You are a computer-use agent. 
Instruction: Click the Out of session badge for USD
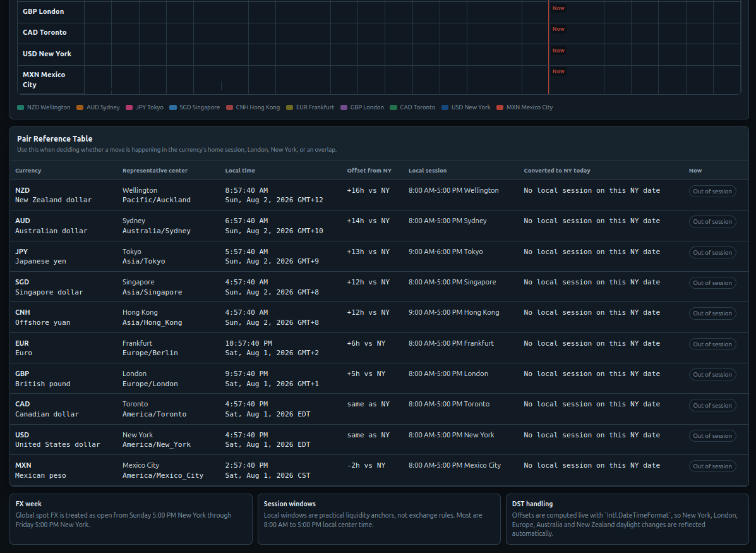click(712, 435)
